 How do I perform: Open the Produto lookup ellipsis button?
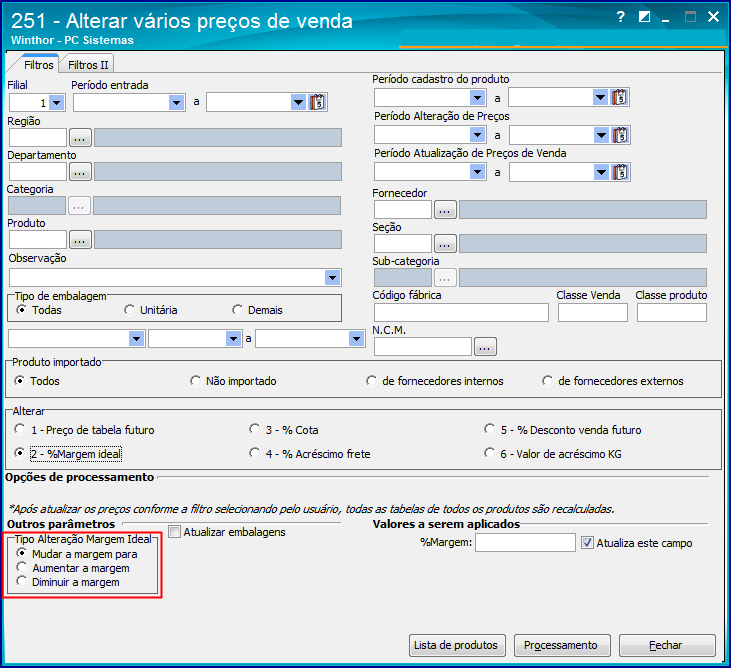tap(80, 240)
